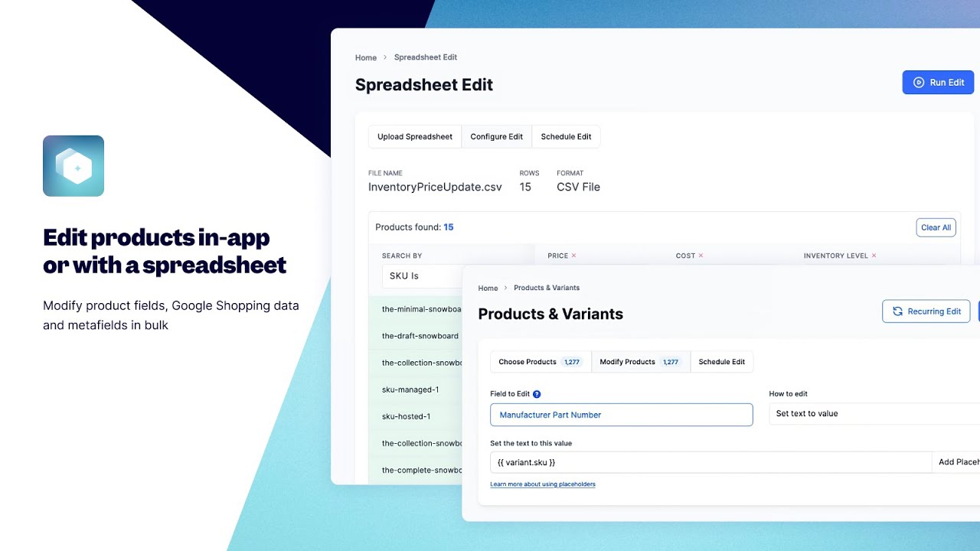Click the teal cube app logo

coord(73,165)
